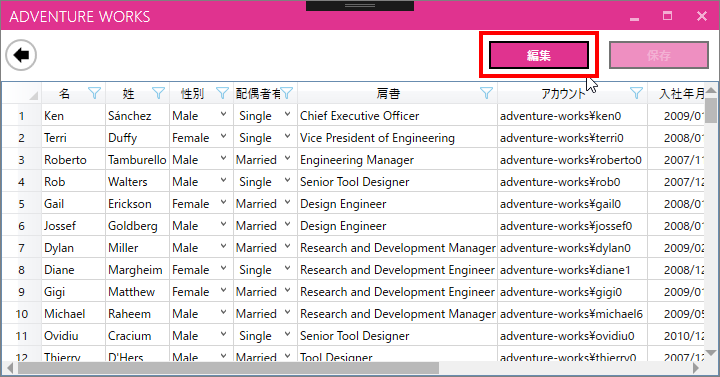
Task: Sort by the 入社年月 column header
Action: click(x=681, y=94)
